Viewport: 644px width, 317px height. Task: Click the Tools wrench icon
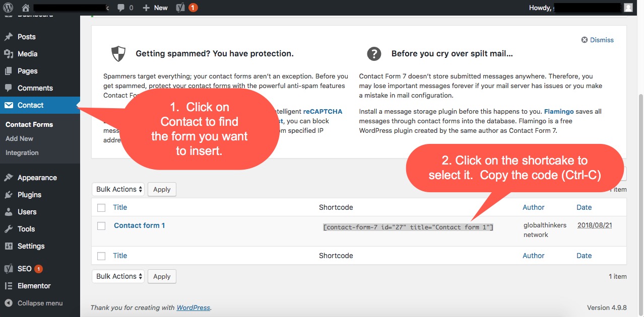click(8, 229)
